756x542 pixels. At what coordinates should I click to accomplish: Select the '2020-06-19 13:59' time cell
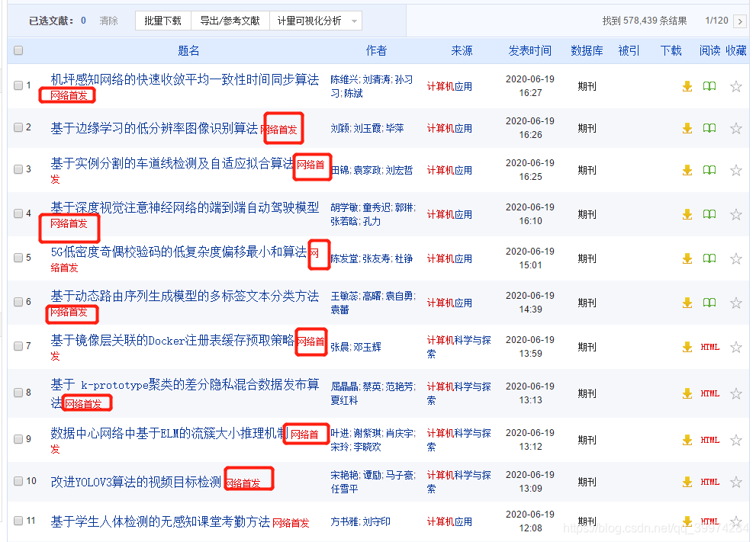coord(530,346)
